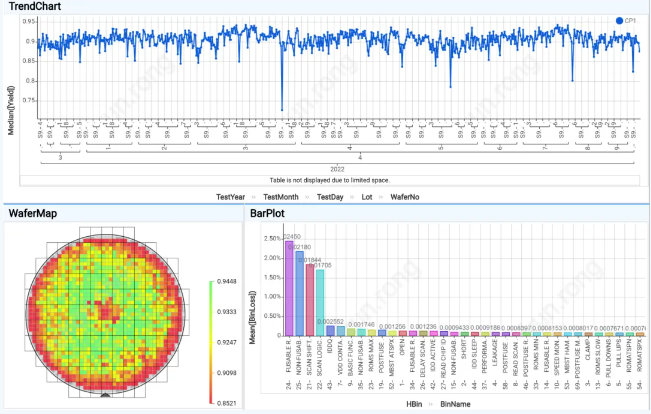Click the wafer map color gradient legend

coord(209,326)
